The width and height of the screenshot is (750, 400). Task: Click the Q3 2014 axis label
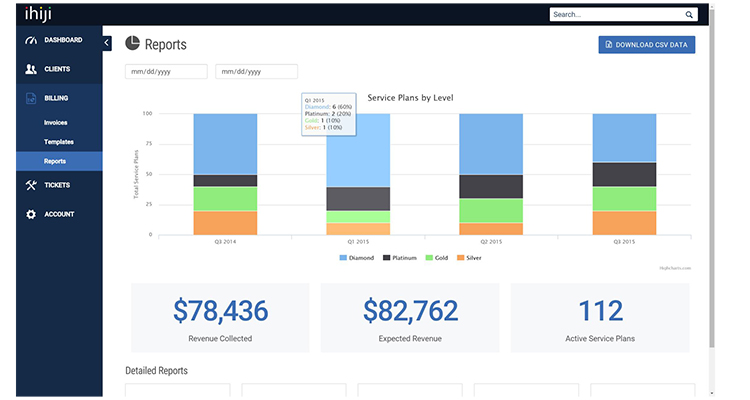[225, 242]
